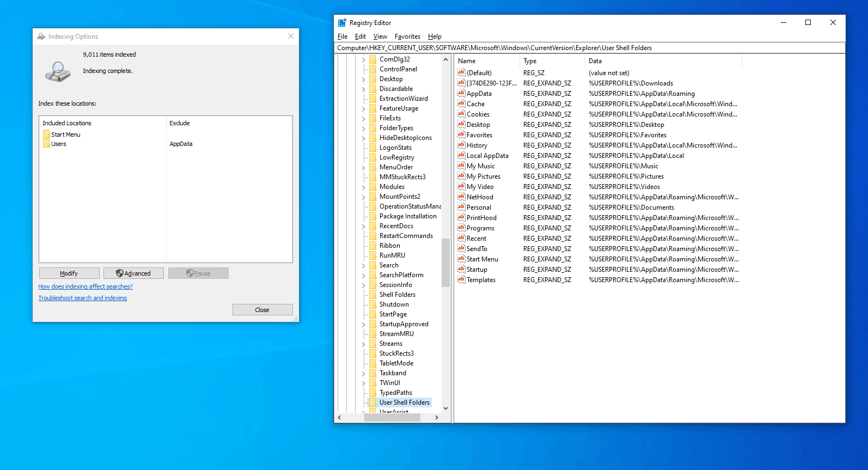Select the Local AppData value name
The width and height of the screenshot is (868, 470).
[x=487, y=156]
